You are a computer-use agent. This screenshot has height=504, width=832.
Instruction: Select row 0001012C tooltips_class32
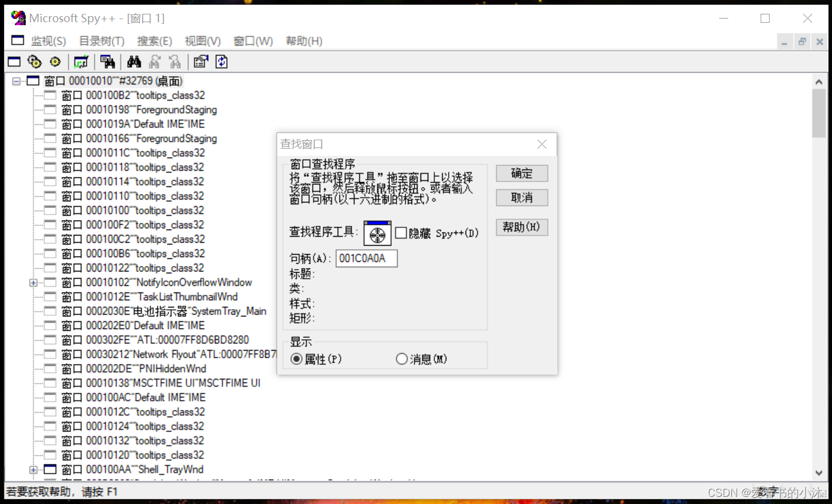tap(133, 412)
